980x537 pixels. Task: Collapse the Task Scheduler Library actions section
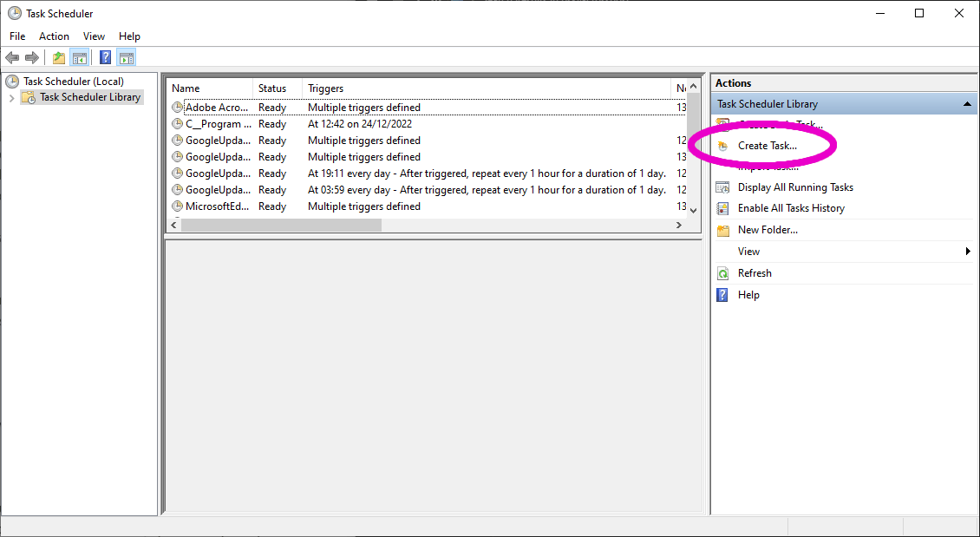967,104
